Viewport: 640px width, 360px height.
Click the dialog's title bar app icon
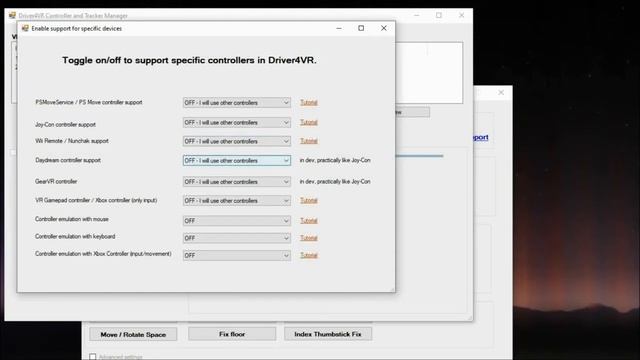coord(25,28)
